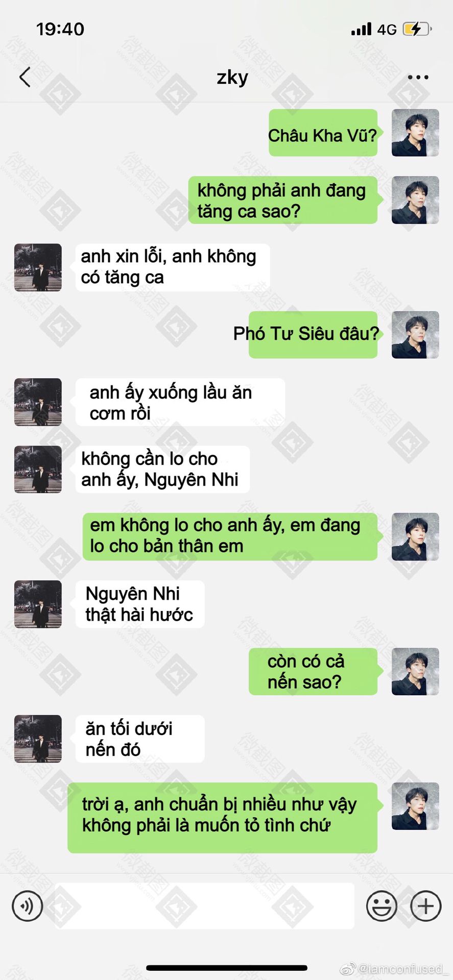Image resolution: width=453 pixels, height=980 pixels.
Task: Tap the voice message icon
Action: tap(27, 906)
